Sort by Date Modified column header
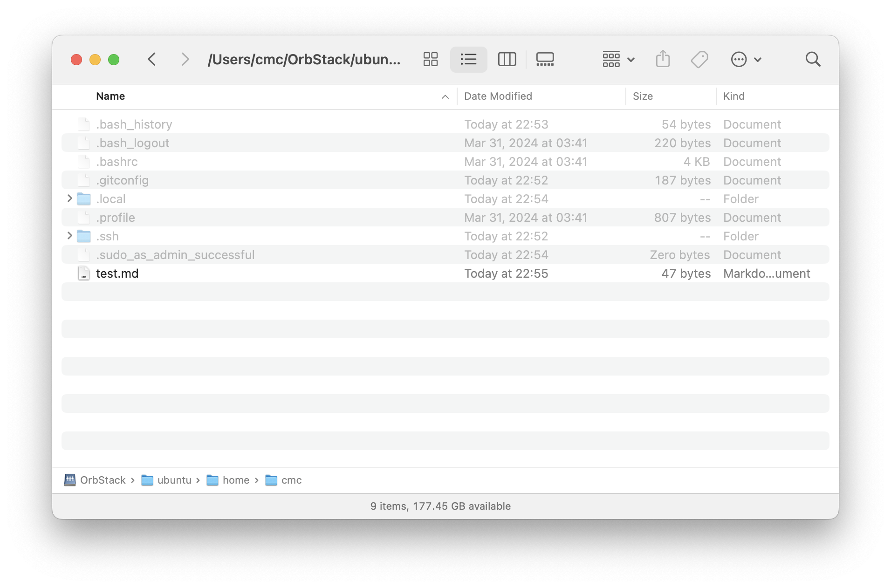The width and height of the screenshot is (891, 588). (x=498, y=96)
